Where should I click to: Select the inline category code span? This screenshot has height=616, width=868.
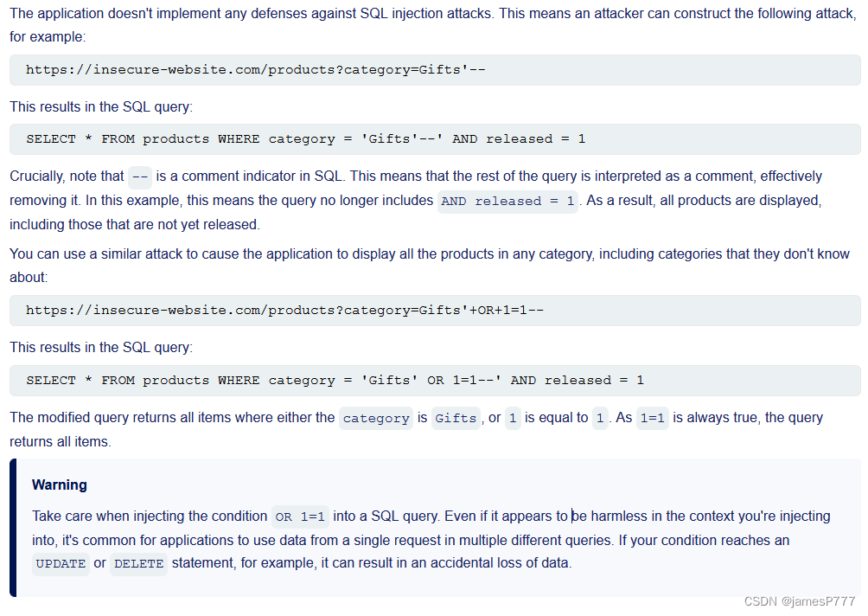point(375,418)
